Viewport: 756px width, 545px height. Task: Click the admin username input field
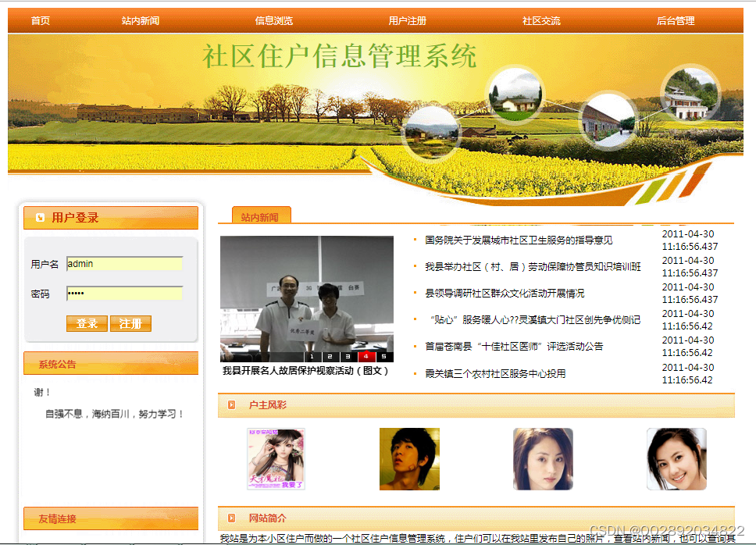point(124,263)
